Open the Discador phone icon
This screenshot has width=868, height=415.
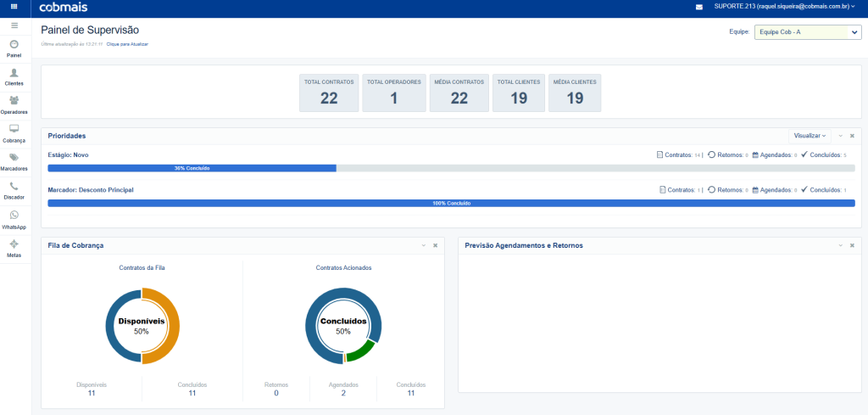[x=14, y=186]
